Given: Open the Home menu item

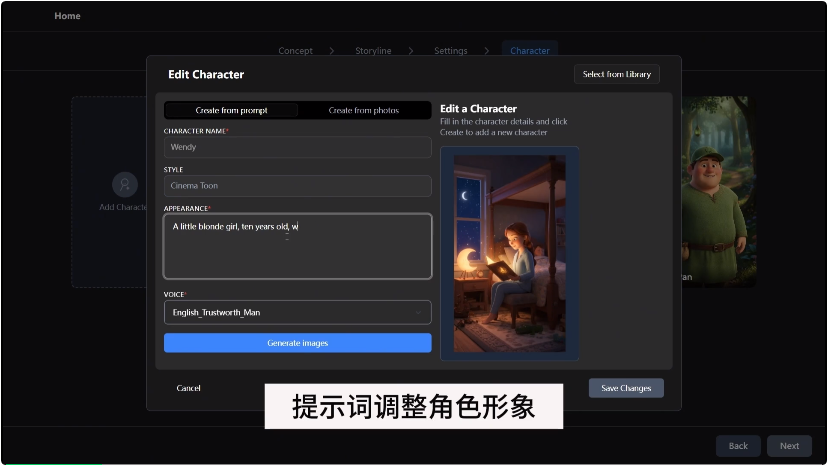Looking at the screenshot, I should click(x=67, y=16).
